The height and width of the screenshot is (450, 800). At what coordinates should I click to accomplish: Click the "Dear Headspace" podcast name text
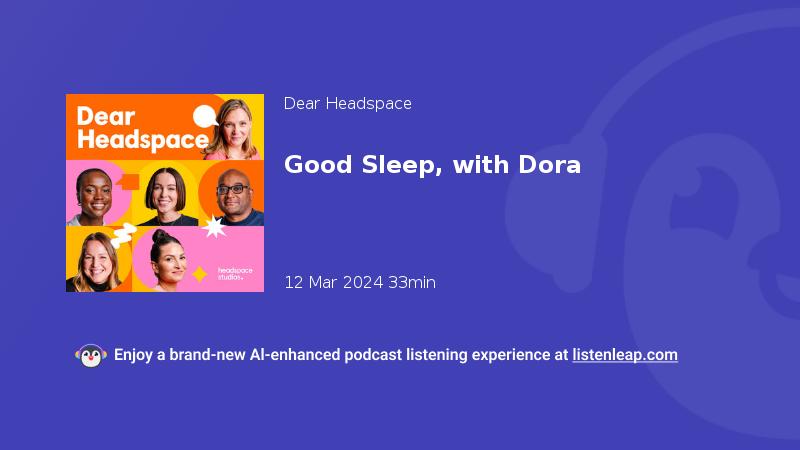coord(347,104)
